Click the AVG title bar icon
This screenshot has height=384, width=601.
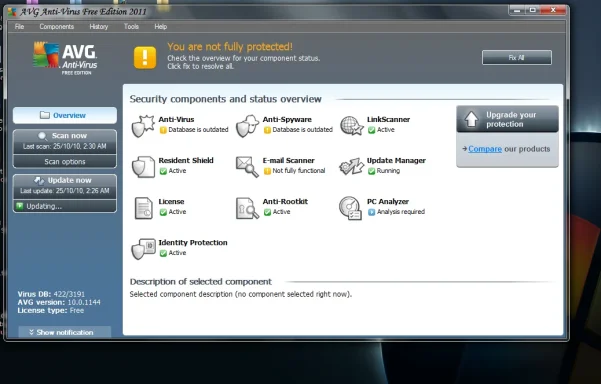coord(12,11)
